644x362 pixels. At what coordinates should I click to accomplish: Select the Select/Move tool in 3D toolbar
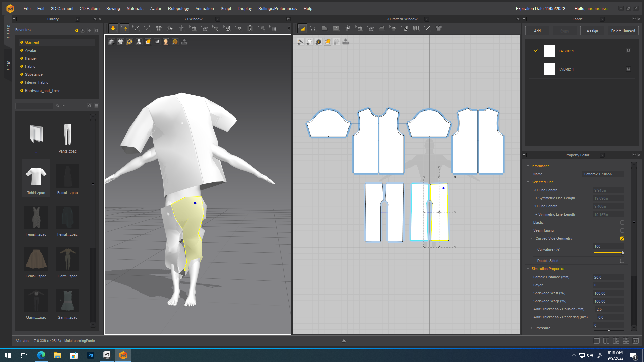point(124,28)
